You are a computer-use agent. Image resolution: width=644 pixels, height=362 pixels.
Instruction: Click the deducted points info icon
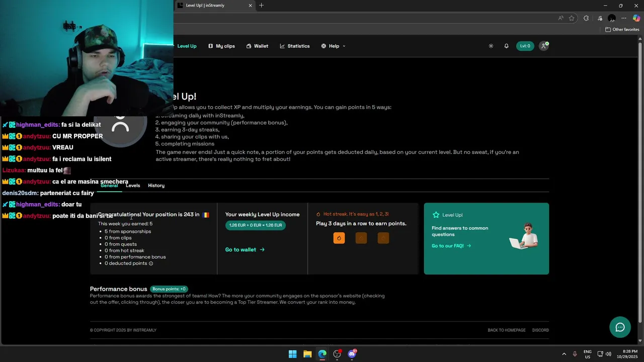coord(151,263)
